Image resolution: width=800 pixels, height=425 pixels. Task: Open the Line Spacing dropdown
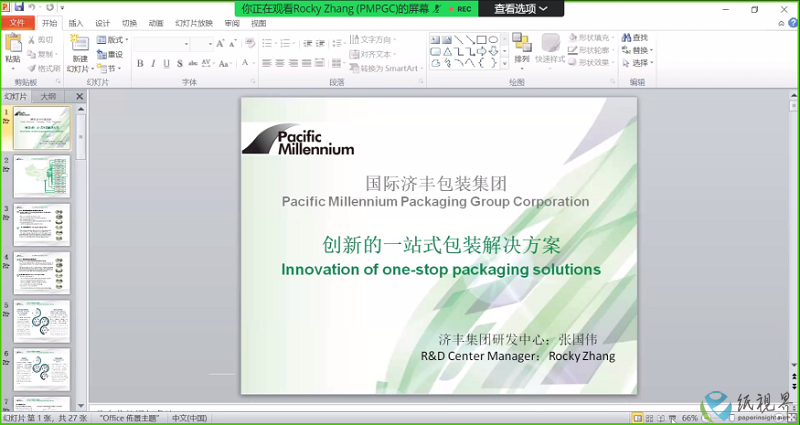click(x=338, y=43)
